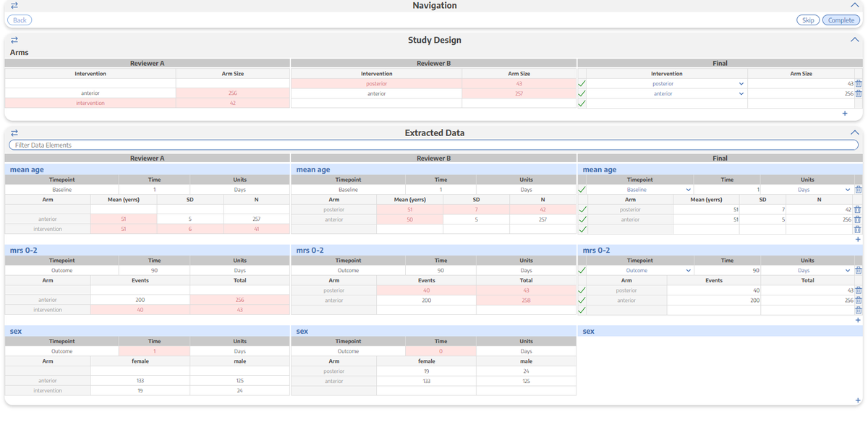Click Final posterior Arm Size field 43
The width and height of the screenshot is (868, 425).
(801, 84)
